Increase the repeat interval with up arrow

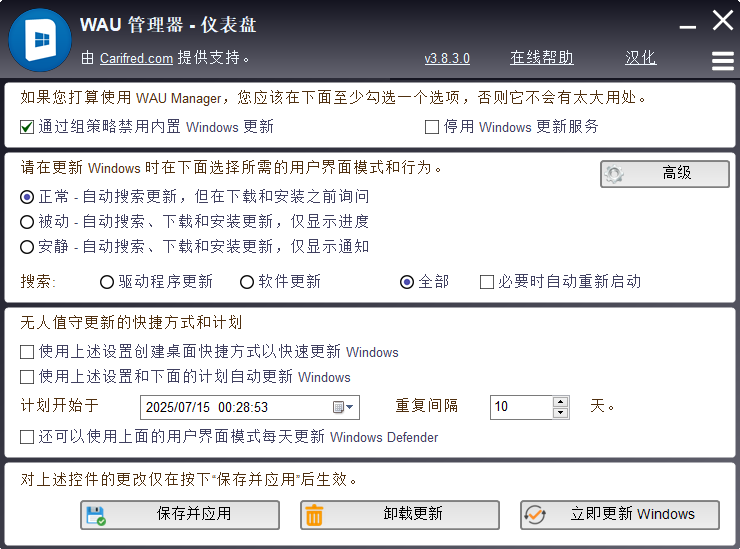561,402
